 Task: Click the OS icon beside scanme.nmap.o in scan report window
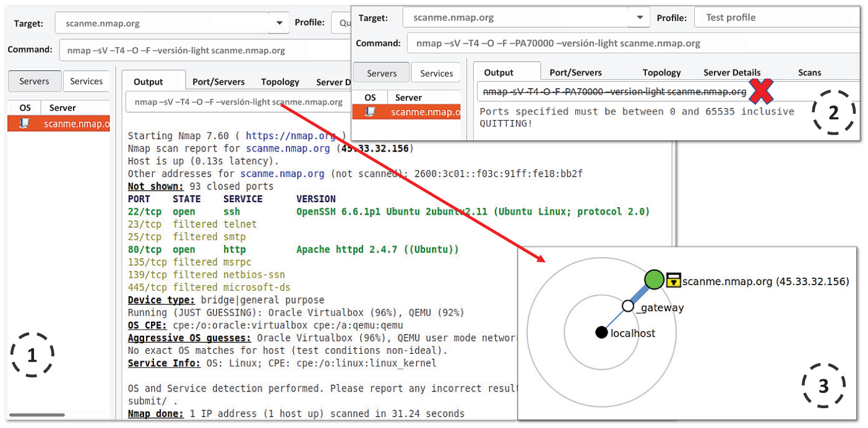[x=25, y=123]
